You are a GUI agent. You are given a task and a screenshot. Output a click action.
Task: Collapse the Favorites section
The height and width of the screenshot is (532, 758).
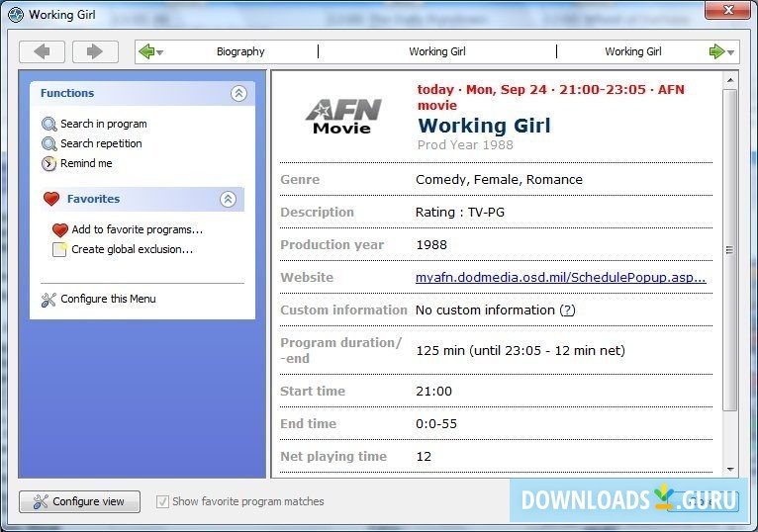click(229, 199)
